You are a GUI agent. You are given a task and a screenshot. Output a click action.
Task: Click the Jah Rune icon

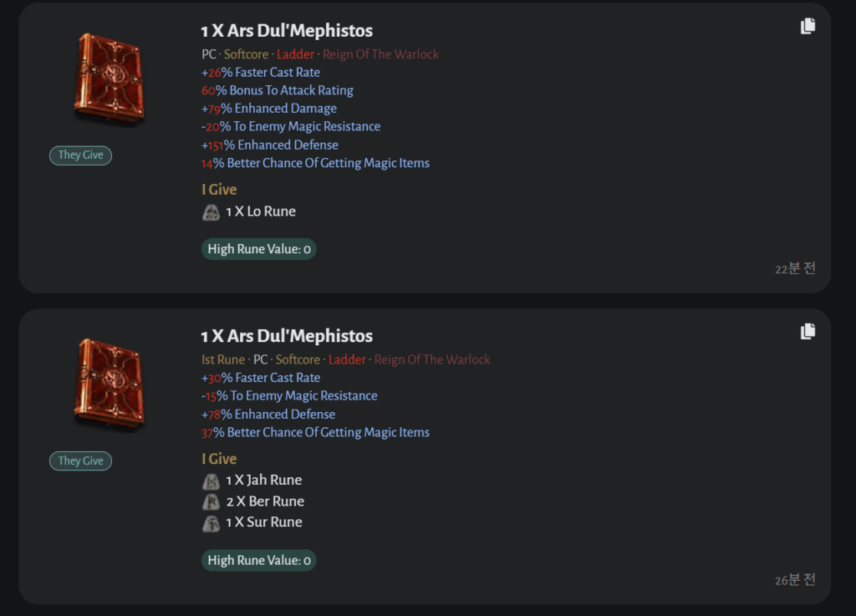tap(211, 481)
